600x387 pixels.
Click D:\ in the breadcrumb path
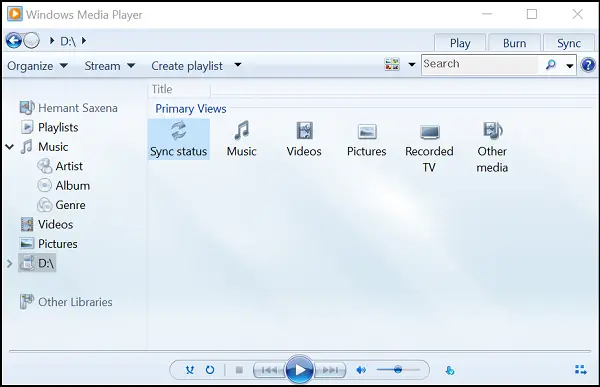68,41
